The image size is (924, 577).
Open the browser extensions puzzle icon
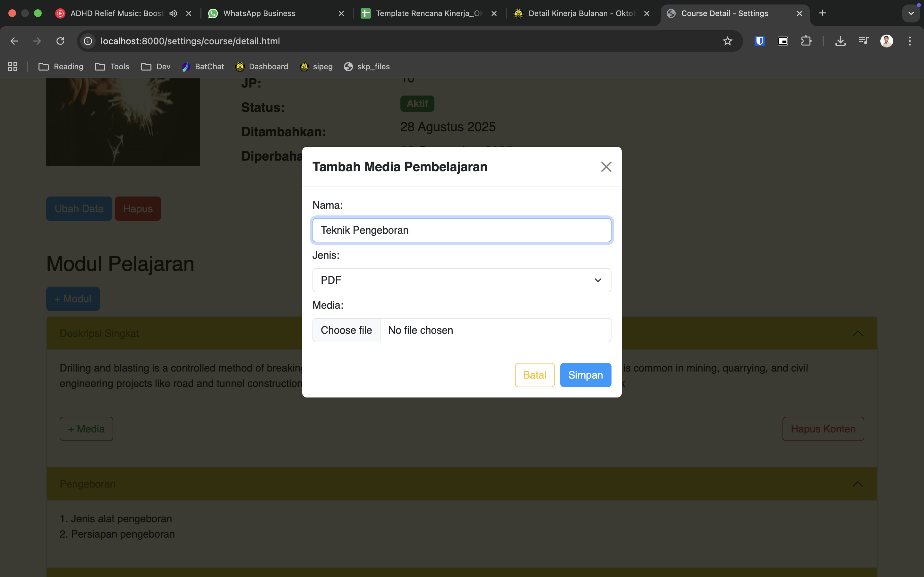806,41
